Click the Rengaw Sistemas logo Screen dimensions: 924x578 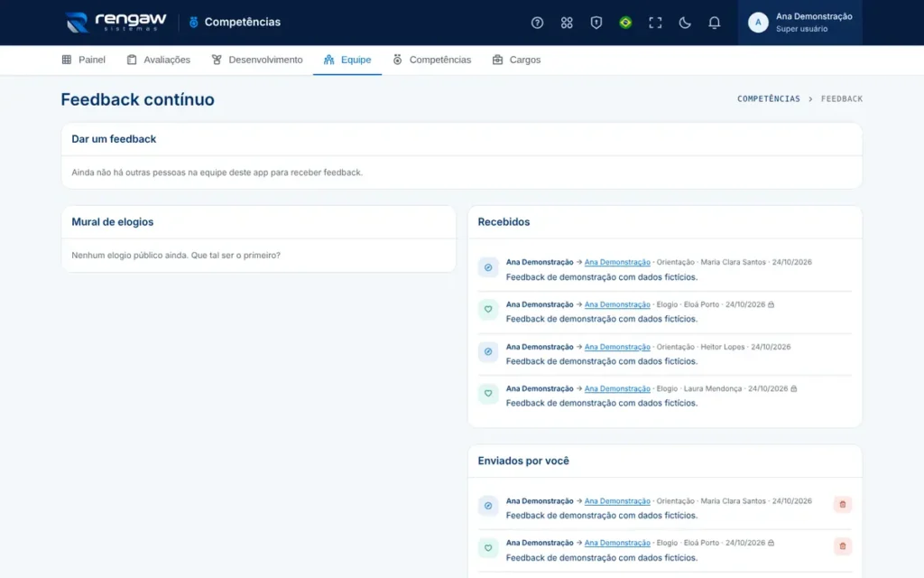click(x=115, y=23)
